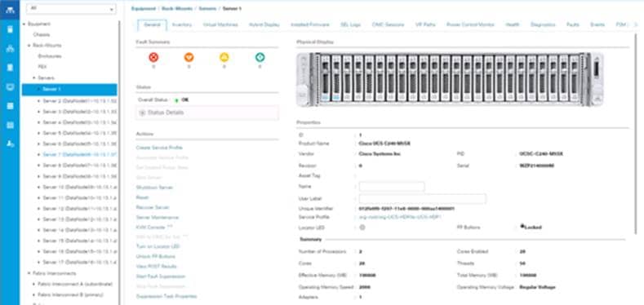Viewport: 644px width, 305px height.
Task: Switch to the Inventory tab
Action: [x=181, y=25]
